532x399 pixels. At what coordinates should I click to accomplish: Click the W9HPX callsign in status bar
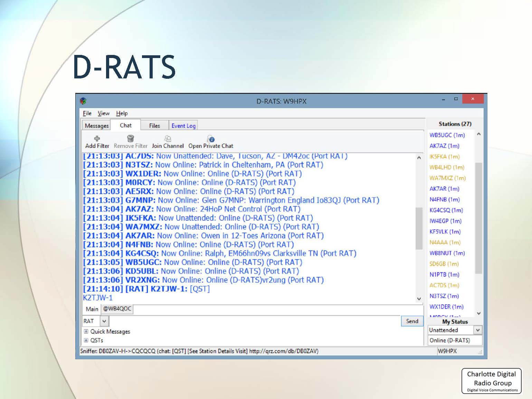coord(447,351)
